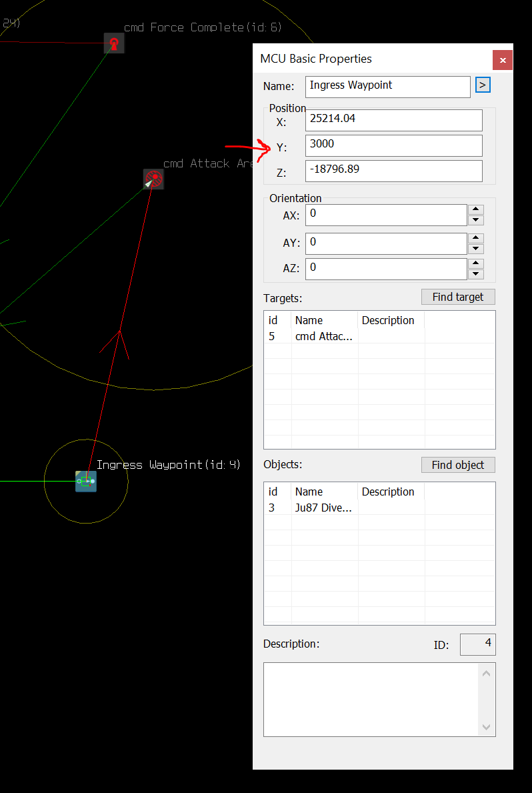This screenshot has height=793, width=532.
Task: Click the Orientation AZ input field
Action: (x=386, y=269)
